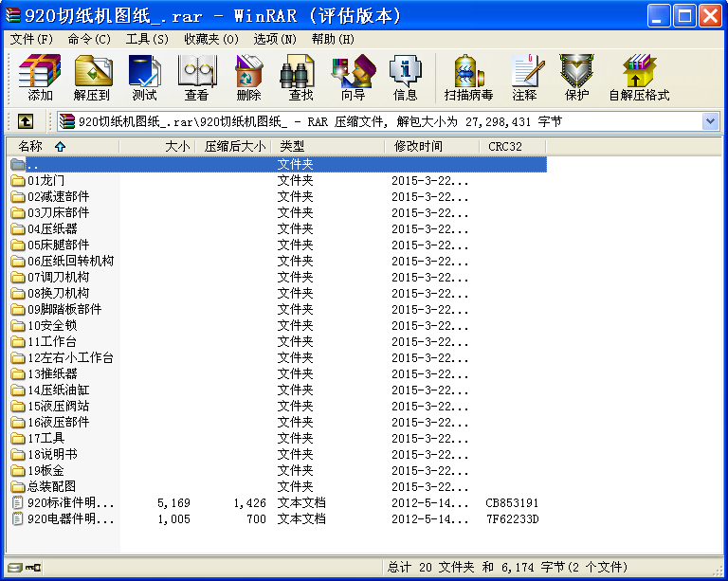
Task: Select the 01龙门 folder icon
Action: pos(18,180)
